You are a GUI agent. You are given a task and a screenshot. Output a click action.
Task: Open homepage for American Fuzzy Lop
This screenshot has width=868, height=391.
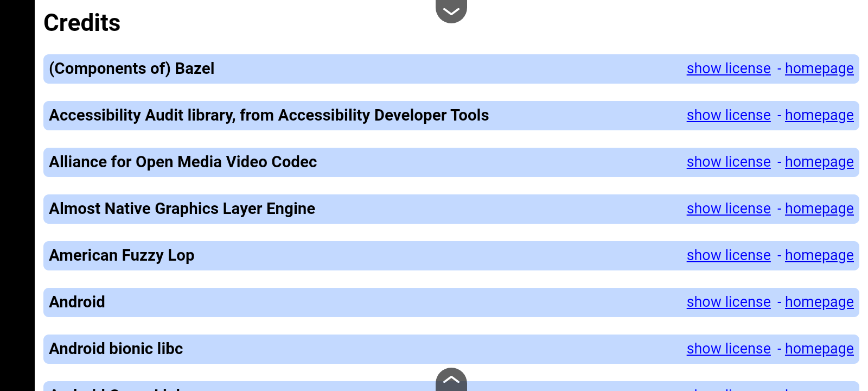point(819,255)
